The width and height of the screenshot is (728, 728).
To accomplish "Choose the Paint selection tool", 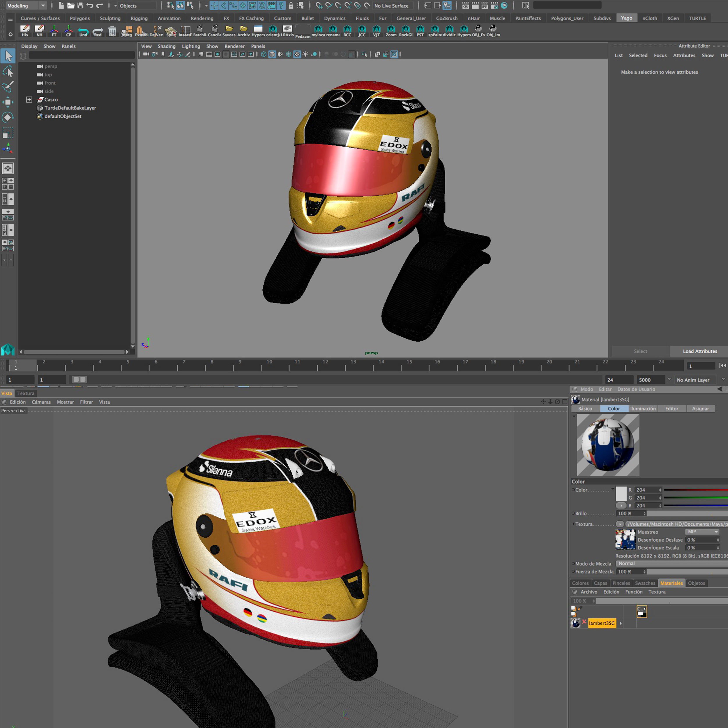I will click(8, 87).
